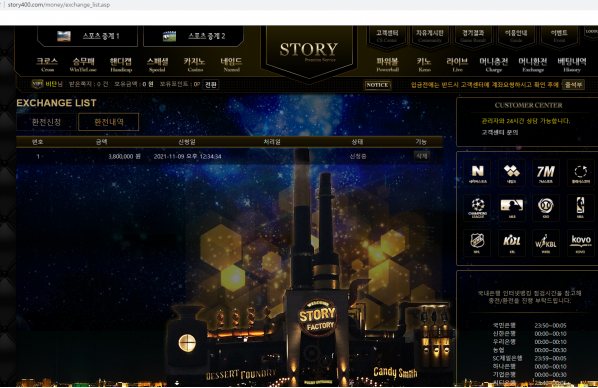Click the 7M live score icon
This screenshot has height=388, width=598.
point(546,173)
